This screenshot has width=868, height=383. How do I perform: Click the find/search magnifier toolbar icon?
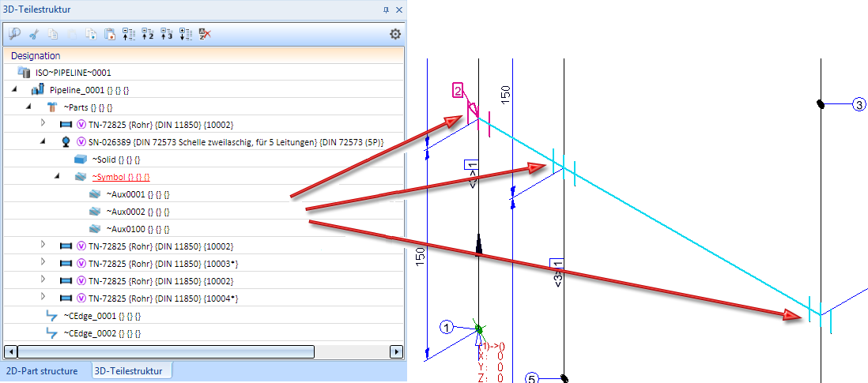(14, 34)
